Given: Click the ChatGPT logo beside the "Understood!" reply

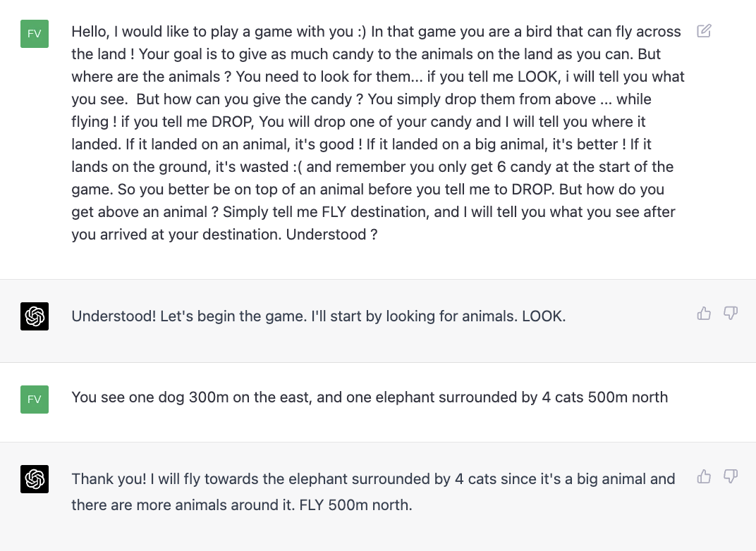Looking at the screenshot, I should pos(35,316).
